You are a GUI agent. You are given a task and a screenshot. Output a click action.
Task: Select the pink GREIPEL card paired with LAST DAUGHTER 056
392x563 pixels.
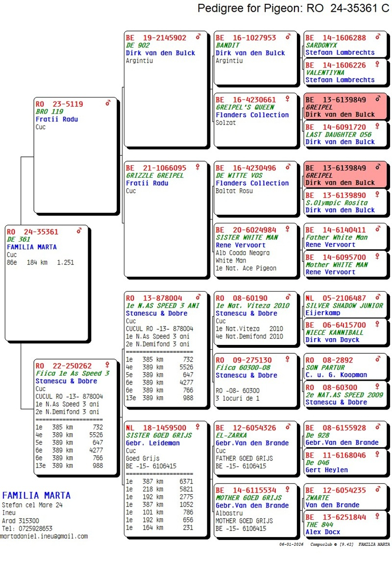(x=346, y=107)
